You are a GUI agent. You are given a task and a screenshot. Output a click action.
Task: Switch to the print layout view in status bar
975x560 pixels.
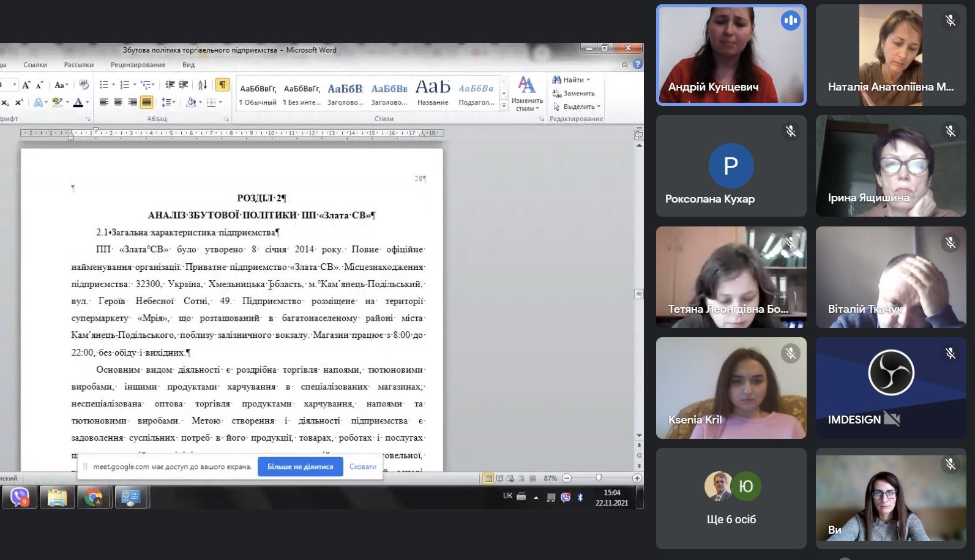(x=488, y=478)
